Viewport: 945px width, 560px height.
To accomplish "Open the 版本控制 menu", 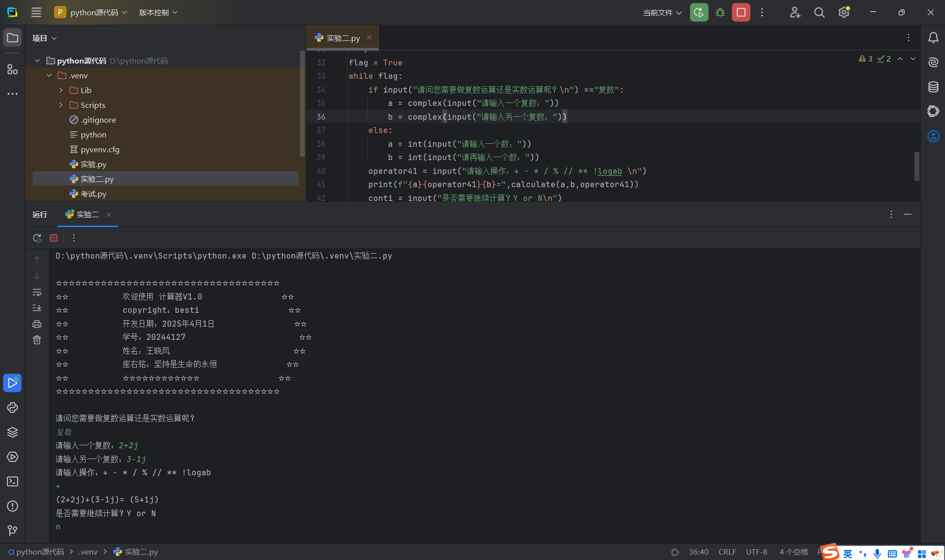I will click(158, 12).
